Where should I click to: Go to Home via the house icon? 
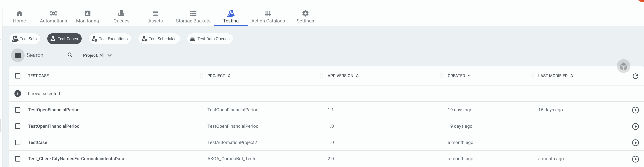pos(19,13)
